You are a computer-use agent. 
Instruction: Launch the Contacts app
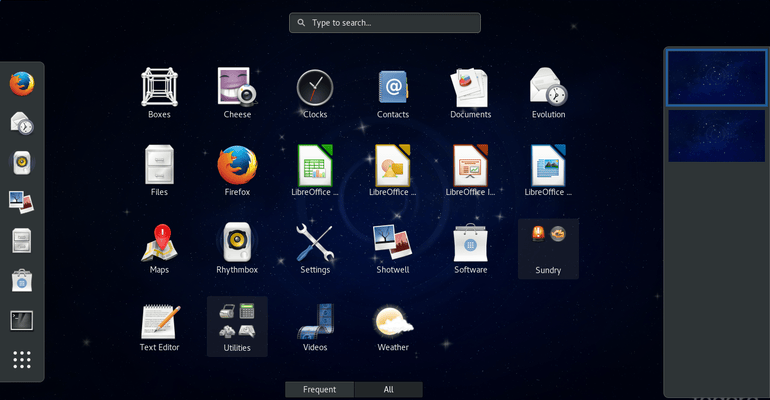click(393, 93)
